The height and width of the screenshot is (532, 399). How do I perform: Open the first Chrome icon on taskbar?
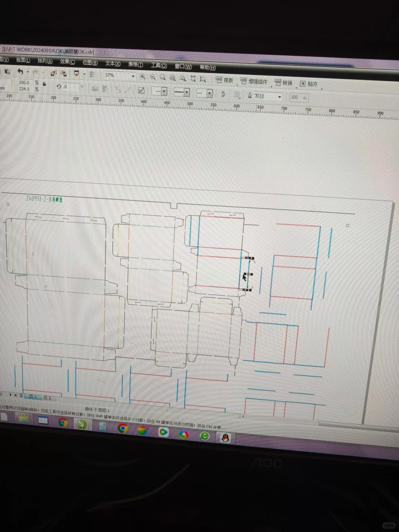coord(62,422)
